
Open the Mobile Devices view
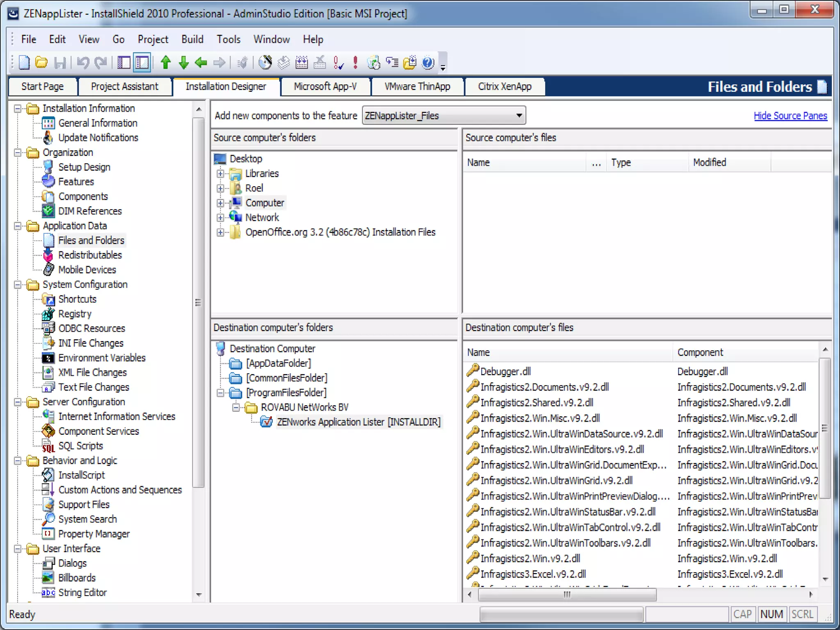tap(87, 270)
